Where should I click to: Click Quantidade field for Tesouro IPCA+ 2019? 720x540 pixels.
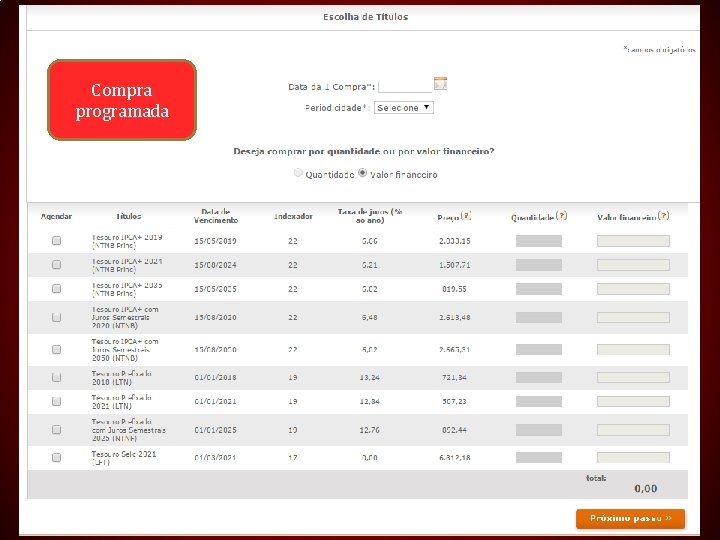[539, 241]
